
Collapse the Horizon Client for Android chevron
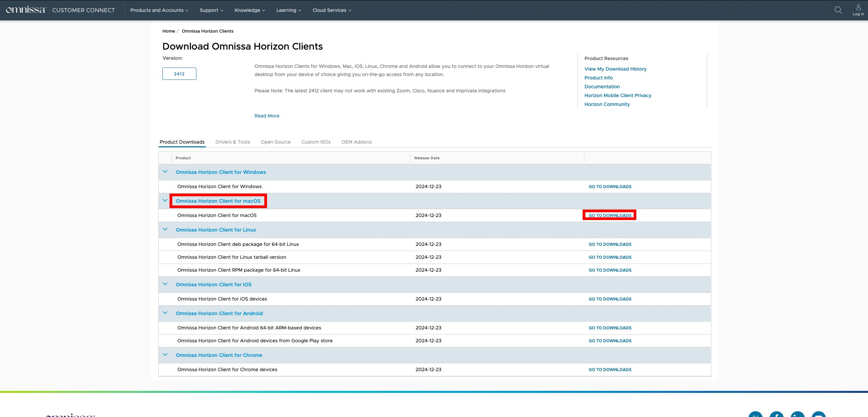pos(165,313)
